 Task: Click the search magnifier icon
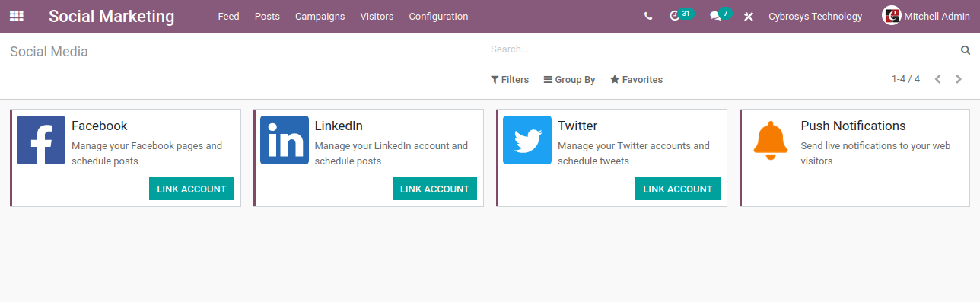[x=965, y=50]
